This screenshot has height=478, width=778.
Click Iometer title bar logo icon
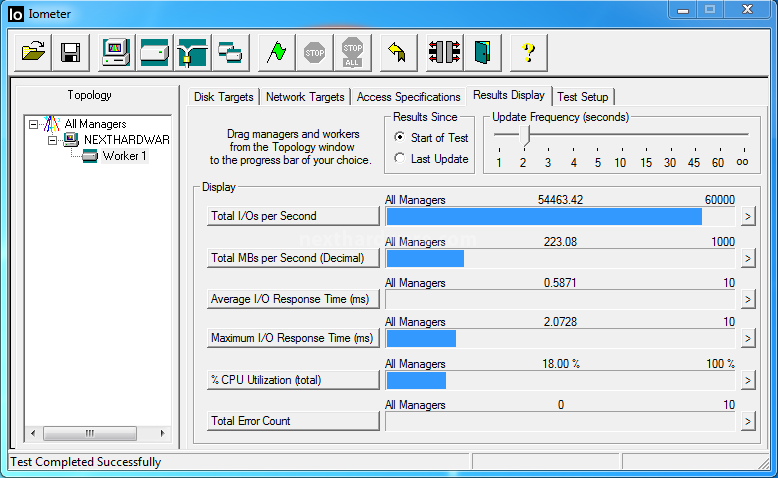point(15,14)
